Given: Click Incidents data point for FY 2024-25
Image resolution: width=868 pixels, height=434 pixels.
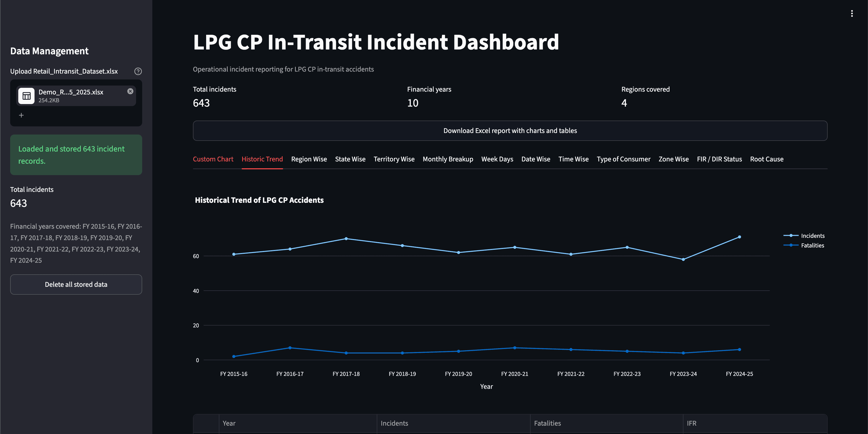Looking at the screenshot, I should click(739, 237).
